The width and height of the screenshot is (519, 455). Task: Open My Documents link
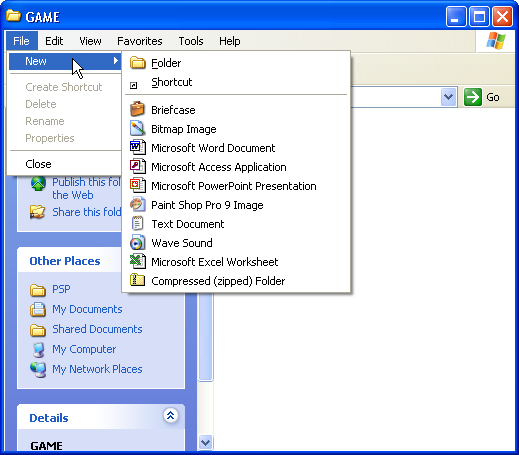click(87, 309)
